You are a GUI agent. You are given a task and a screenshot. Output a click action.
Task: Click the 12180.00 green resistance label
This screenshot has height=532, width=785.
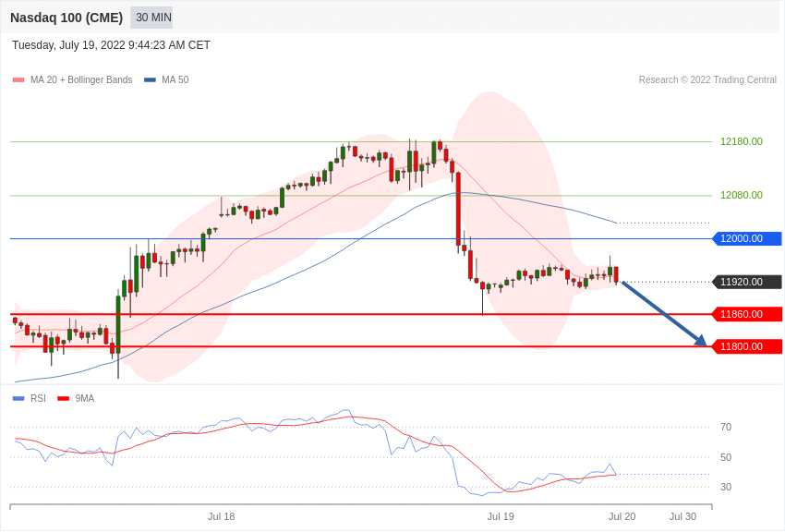point(742,141)
